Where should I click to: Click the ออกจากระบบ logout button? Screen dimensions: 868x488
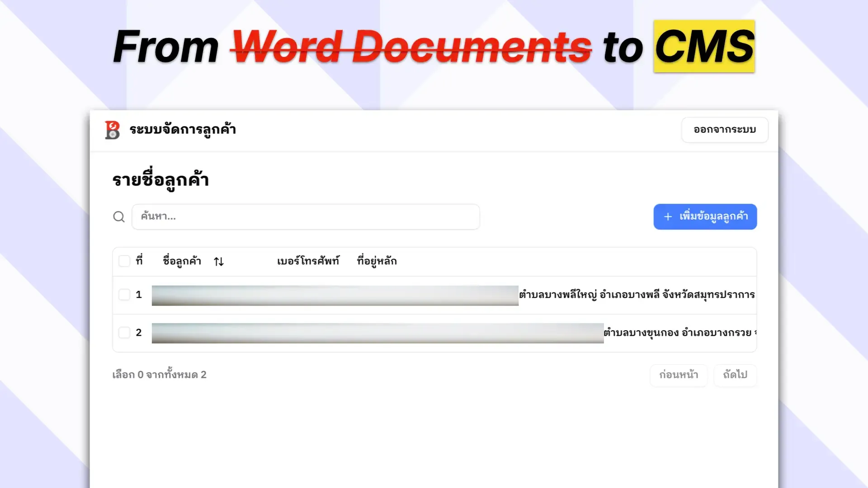(x=724, y=130)
